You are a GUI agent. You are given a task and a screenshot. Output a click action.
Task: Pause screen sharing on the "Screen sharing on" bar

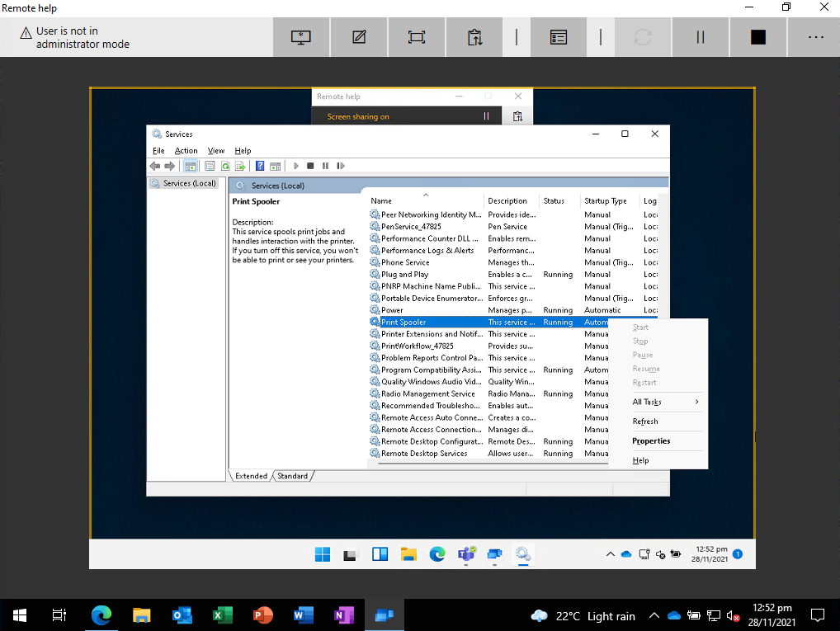(x=487, y=116)
